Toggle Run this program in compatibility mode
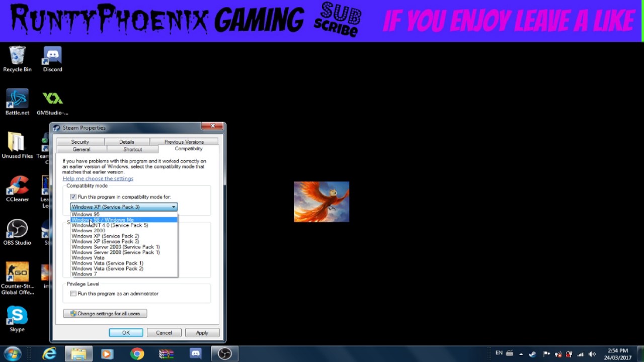Viewport: 644px width, 362px height. click(73, 197)
